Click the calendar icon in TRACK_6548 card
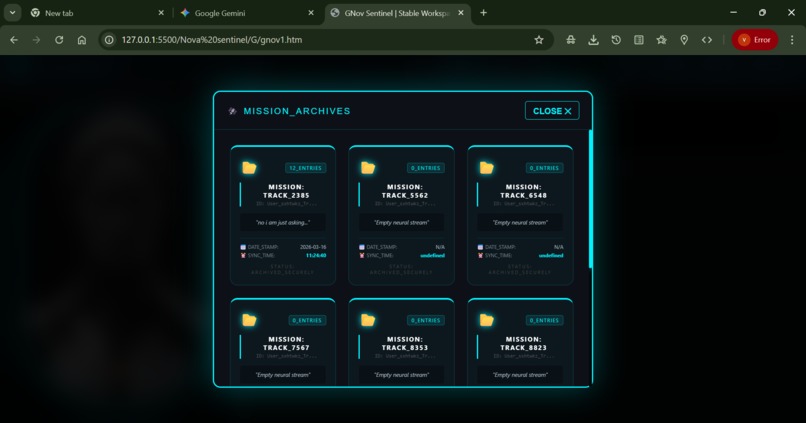The image size is (806, 423). coord(481,247)
